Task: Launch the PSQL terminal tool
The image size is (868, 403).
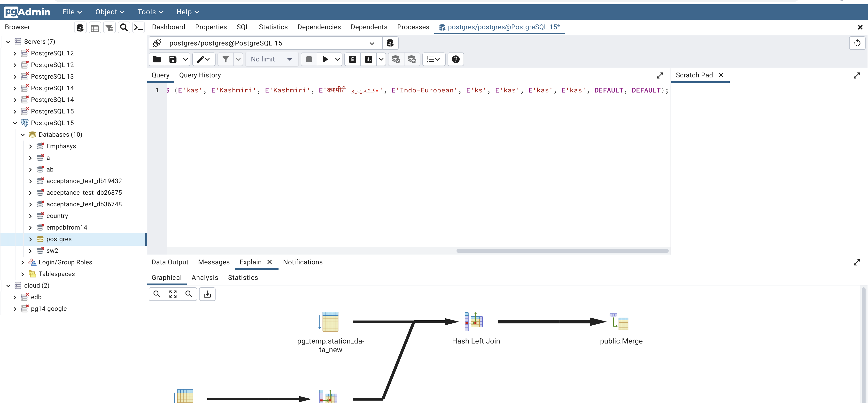Action: (x=138, y=27)
